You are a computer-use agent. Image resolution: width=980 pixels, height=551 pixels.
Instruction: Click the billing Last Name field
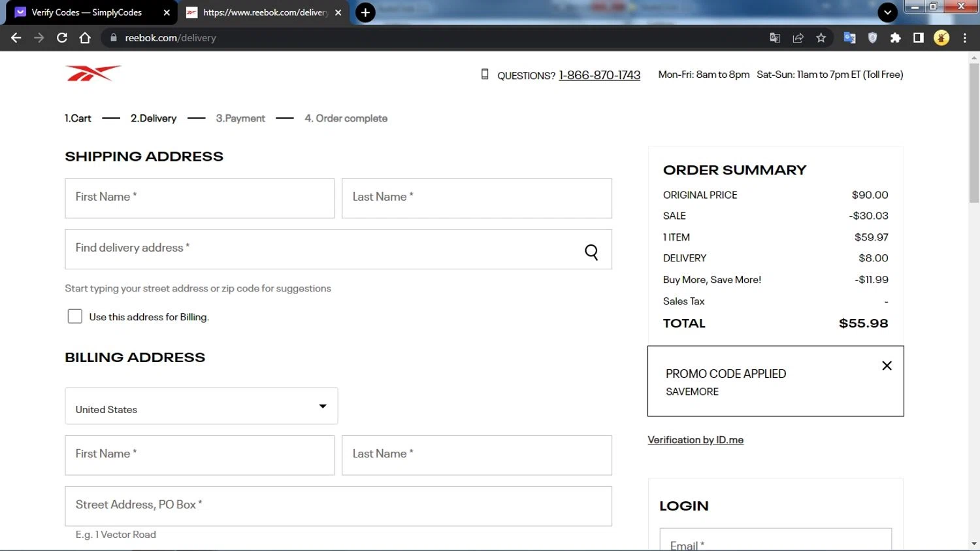[x=477, y=455]
